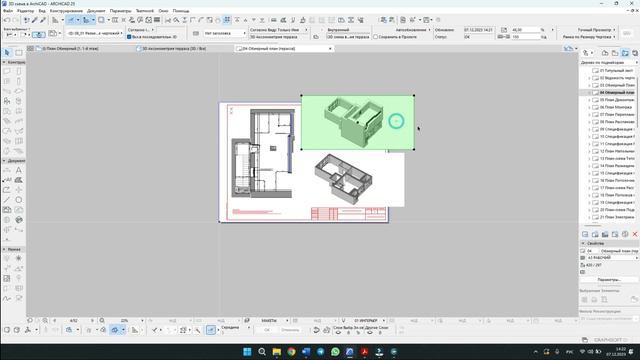
Task: Click the delete red X in Navigator
Action: (x=635, y=234)
